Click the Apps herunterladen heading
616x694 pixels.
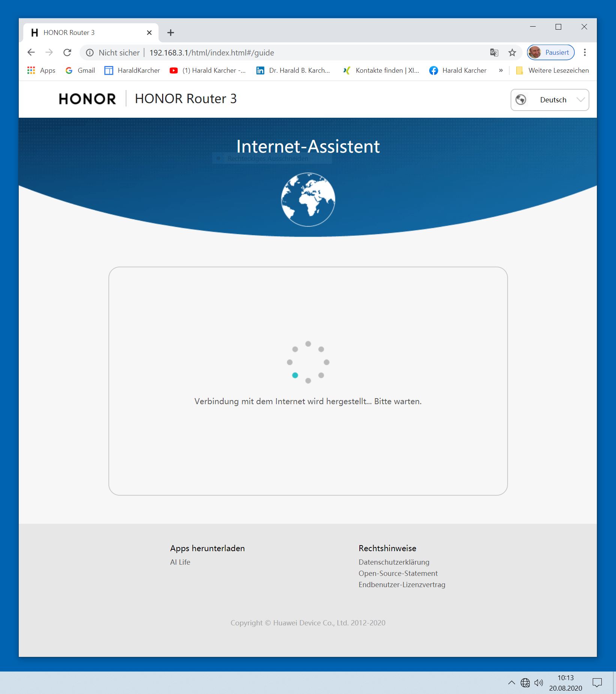click(207, 548)
